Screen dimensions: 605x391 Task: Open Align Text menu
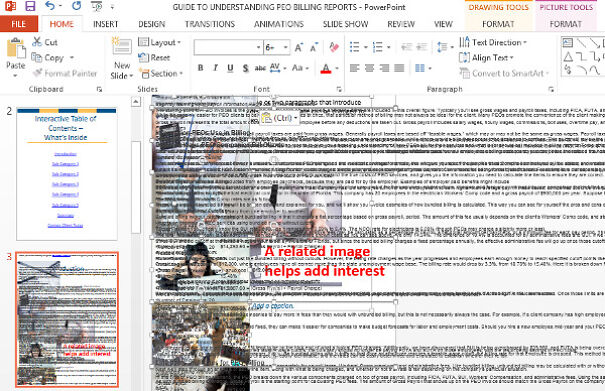(x=486, y=58)
